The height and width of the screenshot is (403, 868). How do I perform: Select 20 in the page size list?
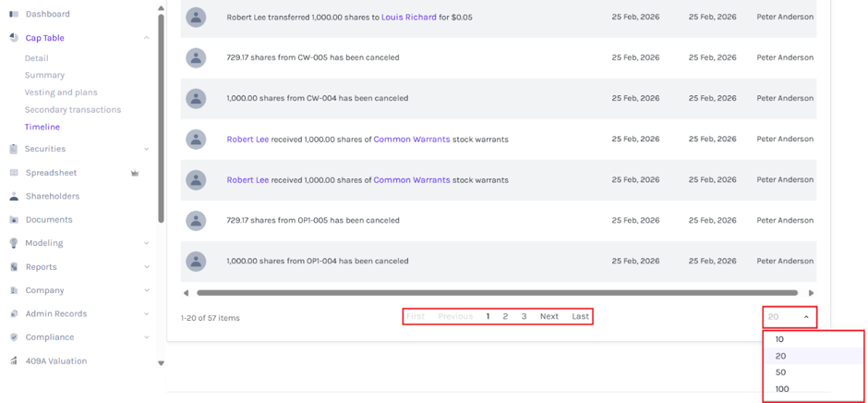814,356
